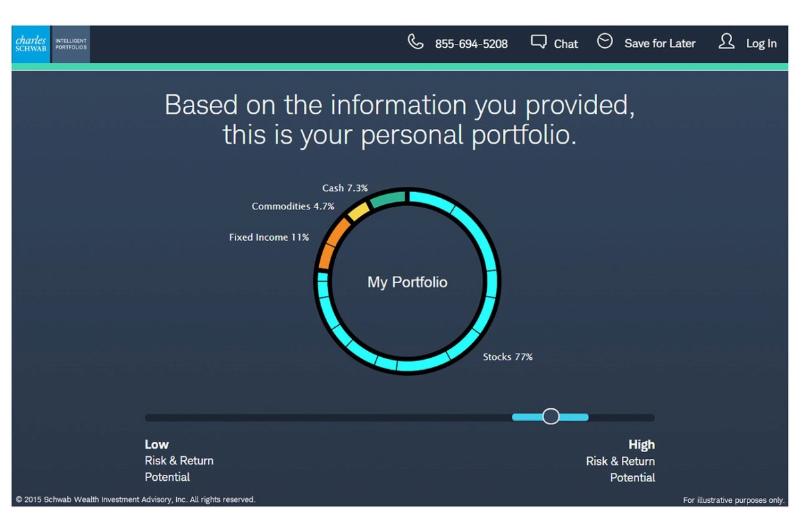Open the Chat text link
The height and width of the screenshot is (532, 798).
click(566, 44)
